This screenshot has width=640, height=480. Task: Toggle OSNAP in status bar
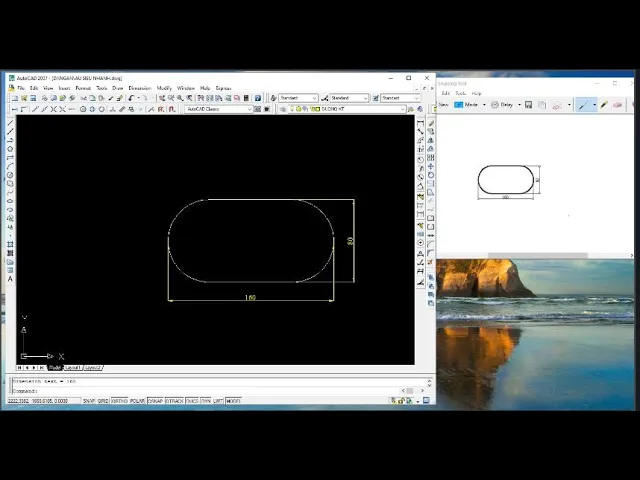point(155,401)
